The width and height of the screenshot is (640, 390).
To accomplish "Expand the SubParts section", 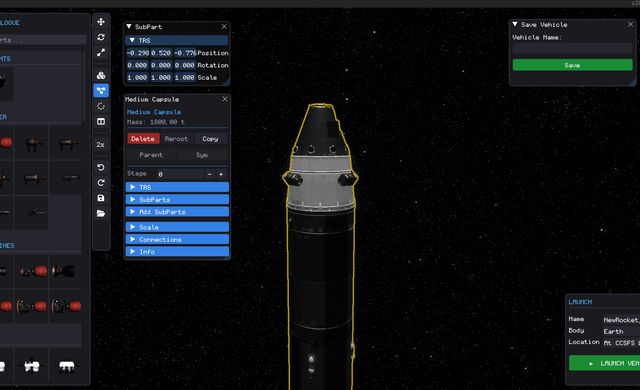I will (177, 199).
